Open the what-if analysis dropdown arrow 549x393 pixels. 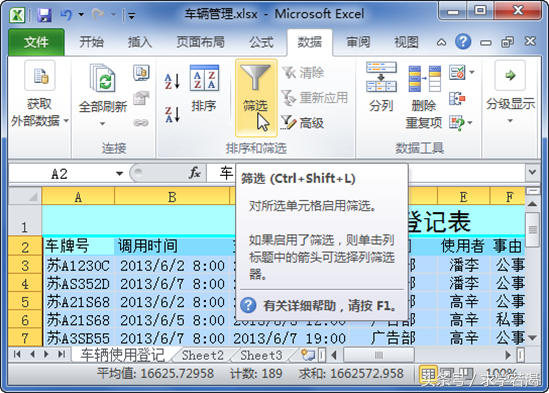coord(470,123)
